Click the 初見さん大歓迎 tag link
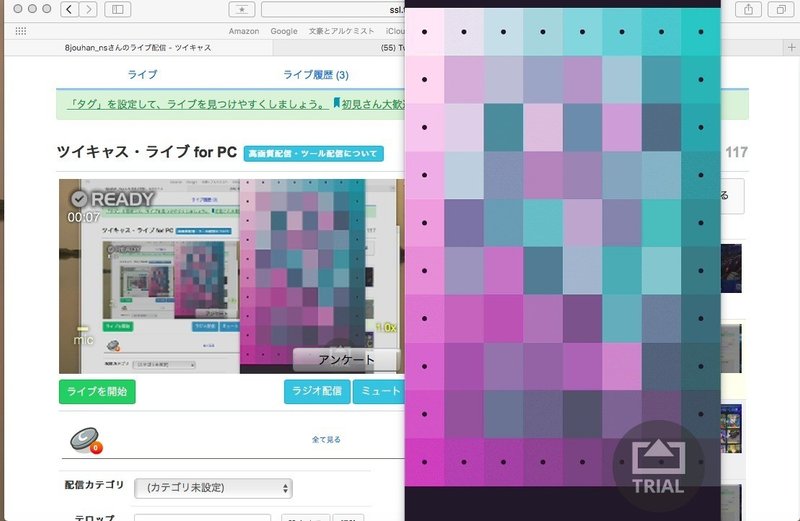This screenshot has height=521, width=800. pos(373,104)
